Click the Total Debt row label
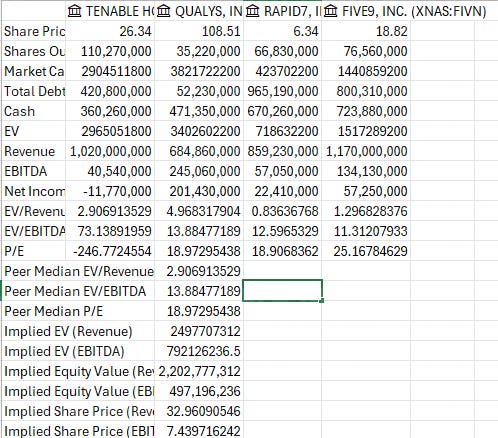This screenshot has width=498, height=438. pos(34,91)
